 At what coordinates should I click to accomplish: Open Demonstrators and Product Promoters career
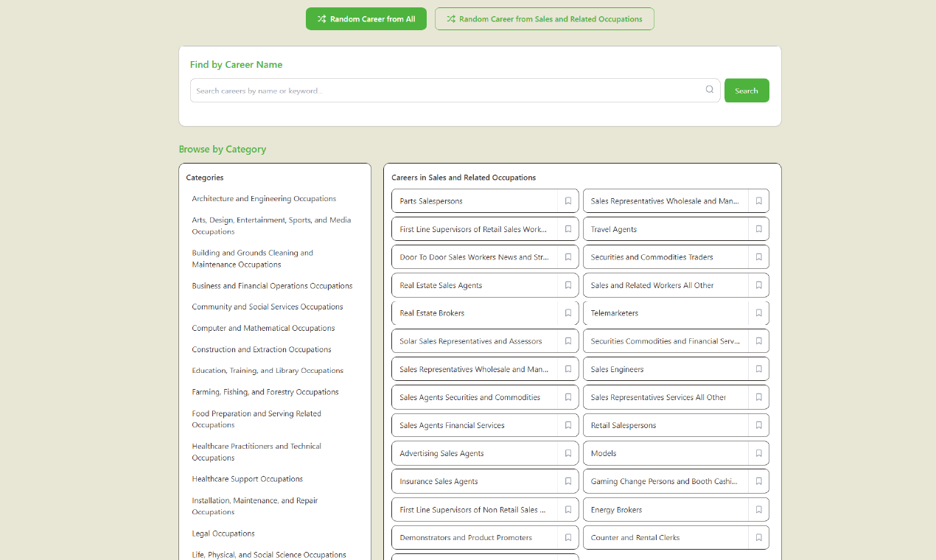coord(475,537)
